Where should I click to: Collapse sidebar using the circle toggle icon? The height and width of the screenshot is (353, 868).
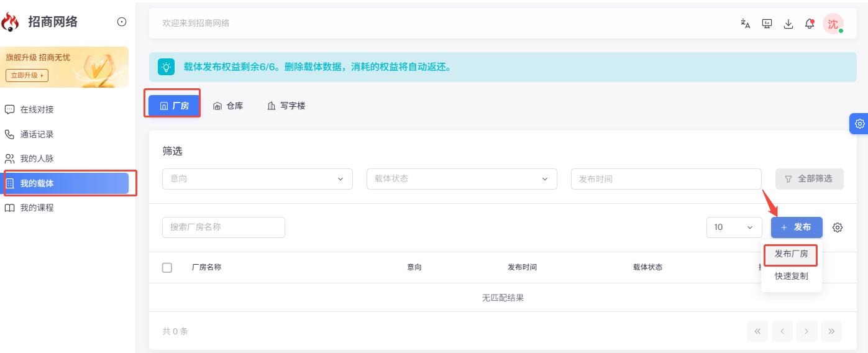tap(122, 22)
